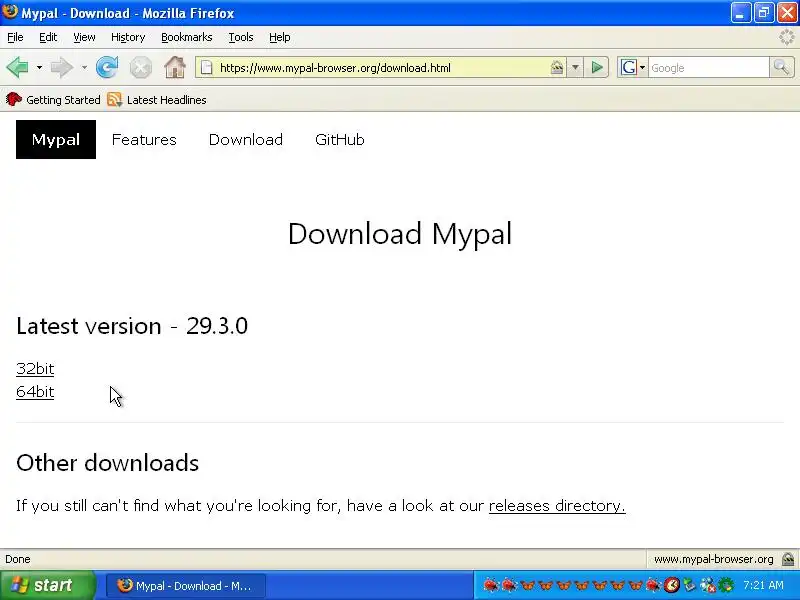The image size is (800, 600).
Task: Open the Google search engine dropdown
Action: tap(642, 67)
